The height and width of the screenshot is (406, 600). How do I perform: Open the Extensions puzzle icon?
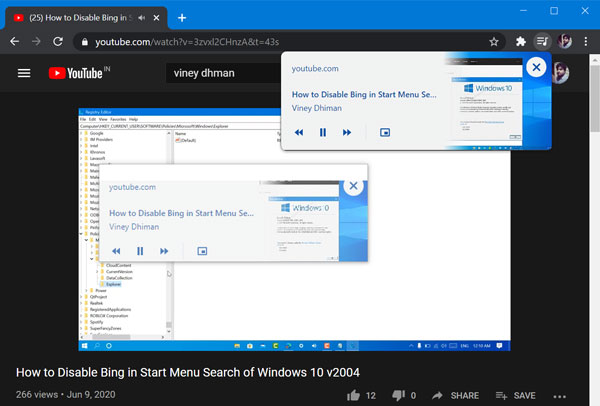pos(521,41)
